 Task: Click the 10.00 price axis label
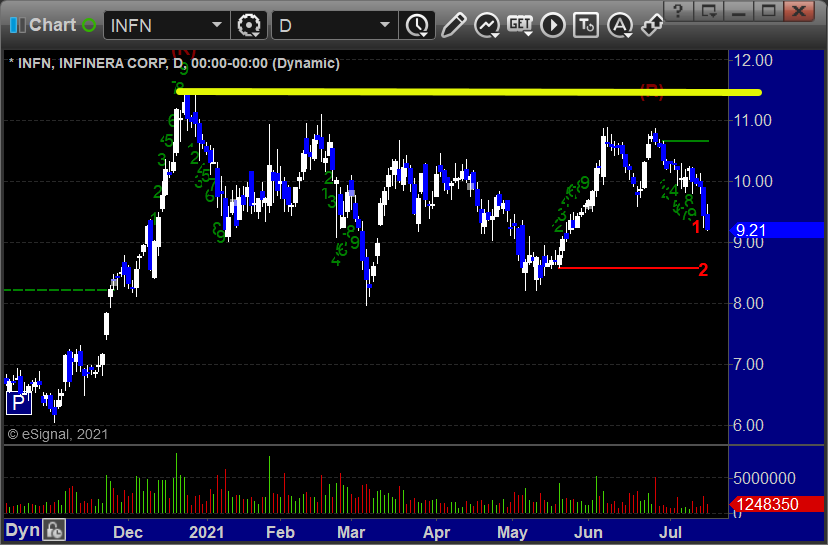click(x=753, y=181)
